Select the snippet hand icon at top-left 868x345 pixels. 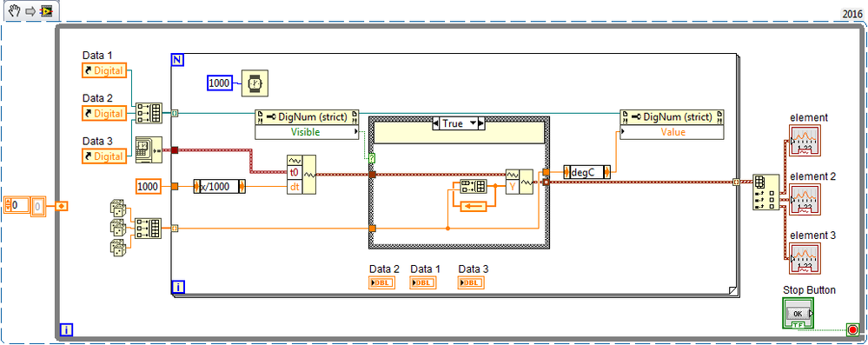click(x=15, y=10)
